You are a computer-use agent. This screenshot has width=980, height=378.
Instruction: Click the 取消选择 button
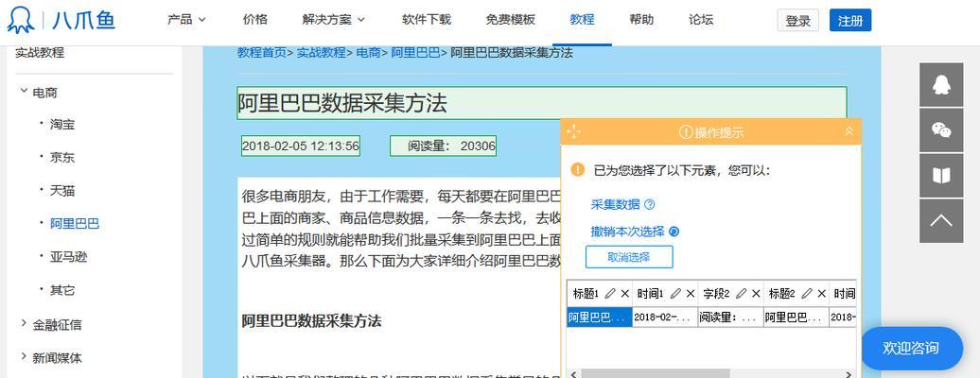tap(629, 257)
